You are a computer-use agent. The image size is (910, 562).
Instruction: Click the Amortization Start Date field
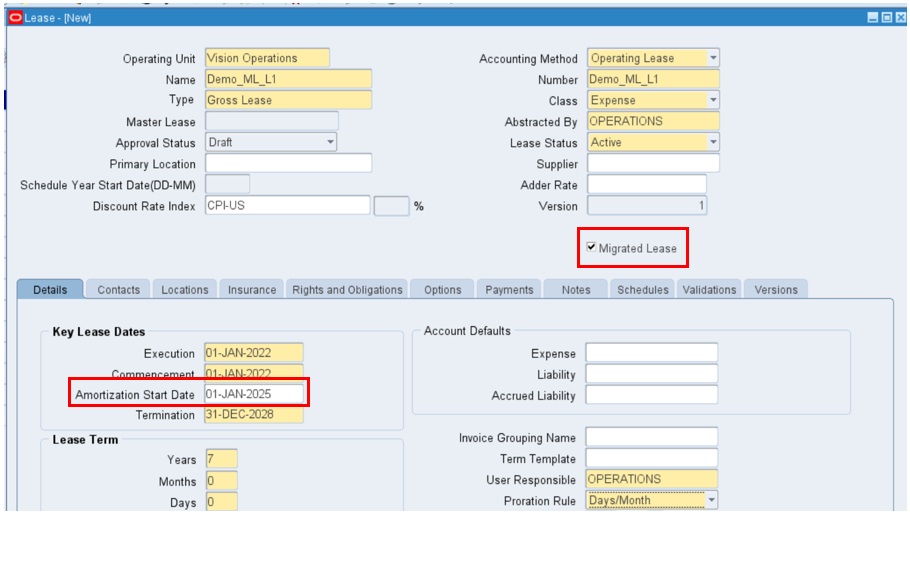click(x=254, y=394)
